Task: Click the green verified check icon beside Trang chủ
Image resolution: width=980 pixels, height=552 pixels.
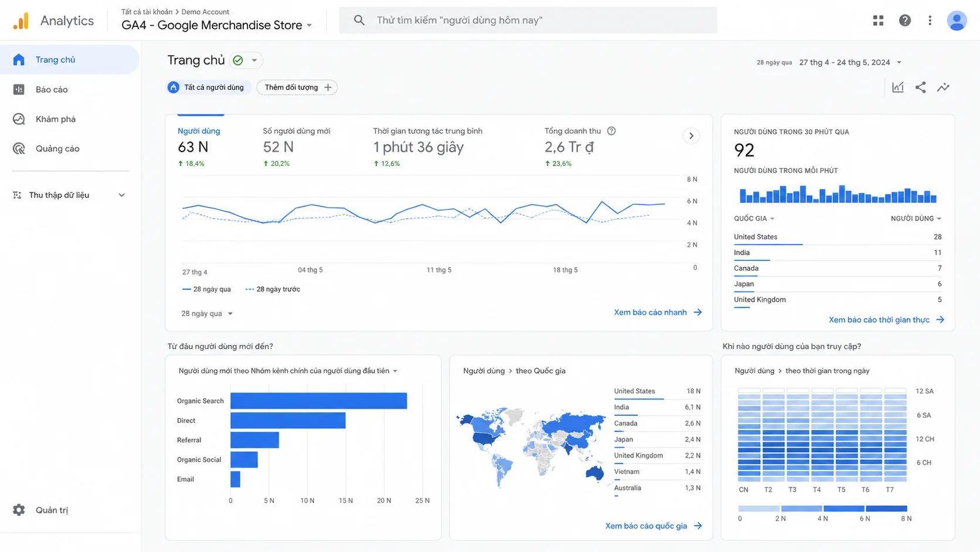Action: click(x=238, y=60)
